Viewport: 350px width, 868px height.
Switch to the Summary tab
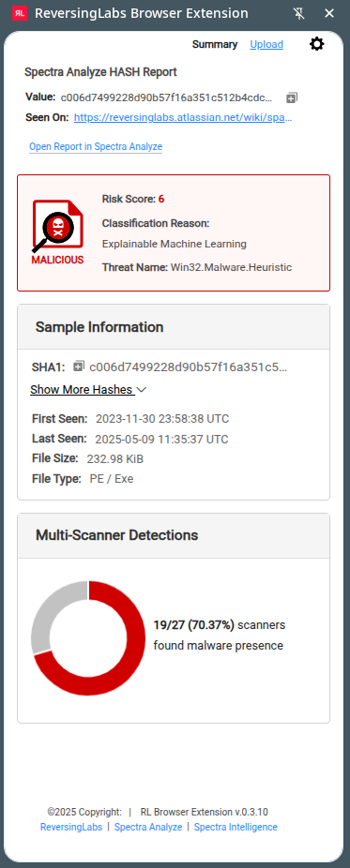(x=215, y=44)
